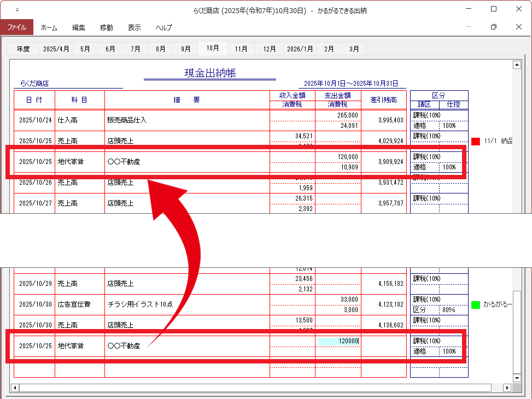The height and width of the screenshot is (399, 532).
Task: Select the 2025/4月 tab
Action: 56,49
